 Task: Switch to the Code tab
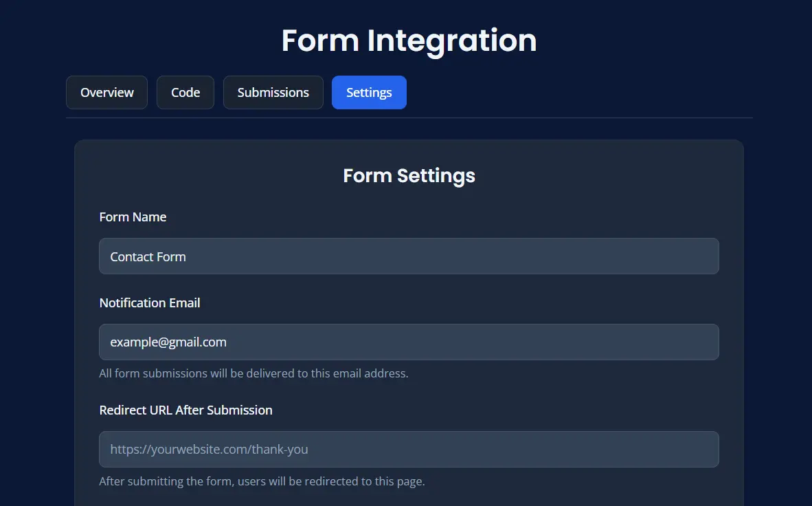(x=185, y=92)
